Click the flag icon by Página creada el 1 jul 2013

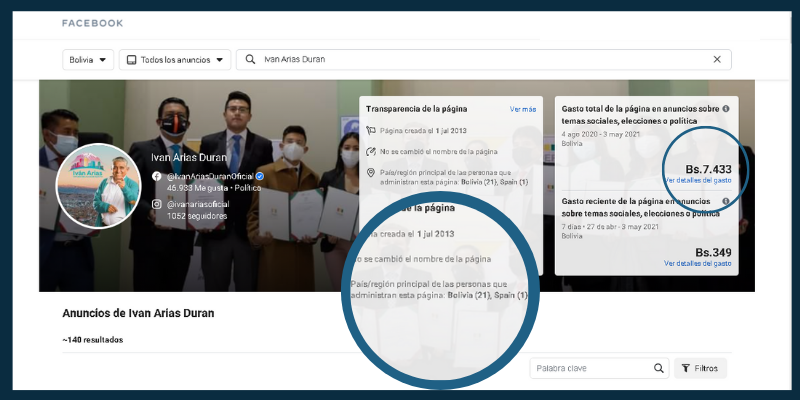371,131
